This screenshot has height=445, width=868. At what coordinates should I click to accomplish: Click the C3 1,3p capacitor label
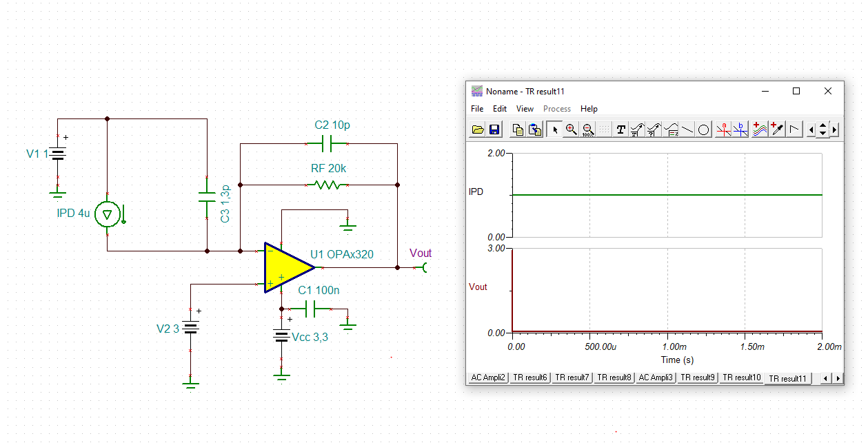tap(225, 204)
